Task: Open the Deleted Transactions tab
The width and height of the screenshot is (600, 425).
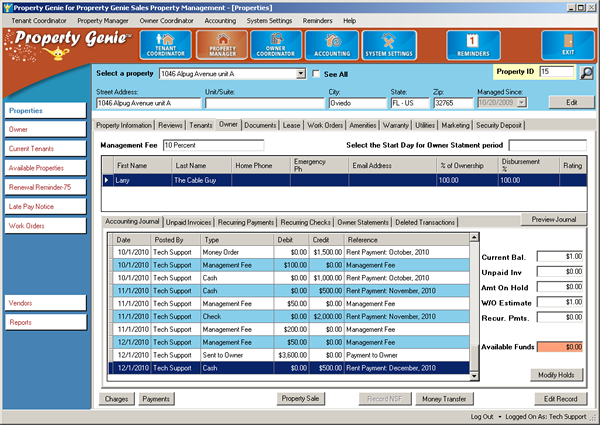Action: (425, 222)
